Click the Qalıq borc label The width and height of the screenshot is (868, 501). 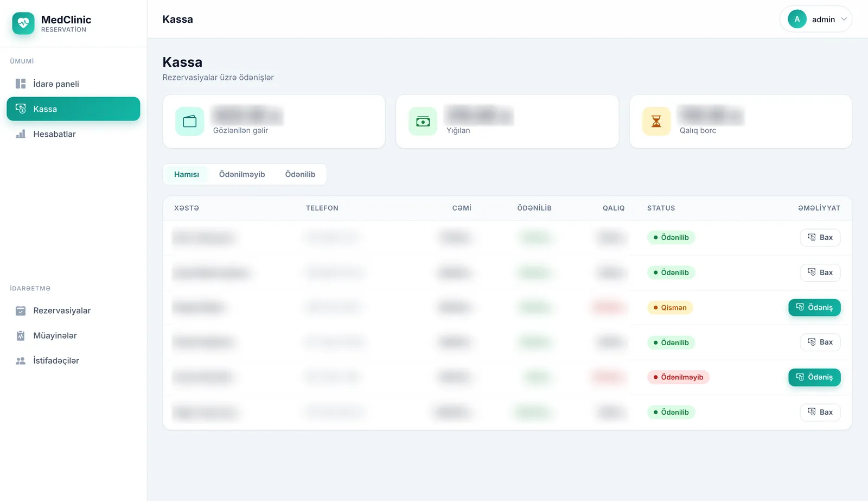(698, 130)
